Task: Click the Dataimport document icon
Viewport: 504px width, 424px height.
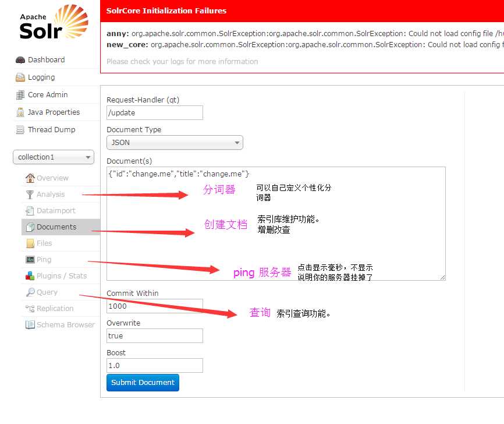Action: (x=30, y=211)
